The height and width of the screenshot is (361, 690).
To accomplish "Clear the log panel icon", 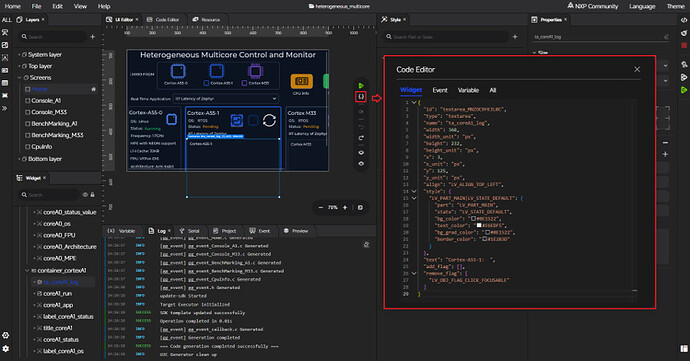I will tap(366, 244).
